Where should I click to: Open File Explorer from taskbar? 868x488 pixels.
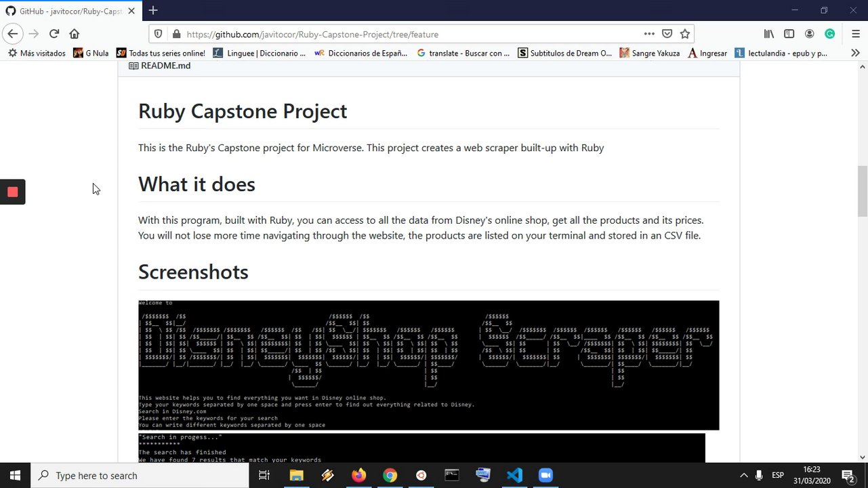pos(296,475)
